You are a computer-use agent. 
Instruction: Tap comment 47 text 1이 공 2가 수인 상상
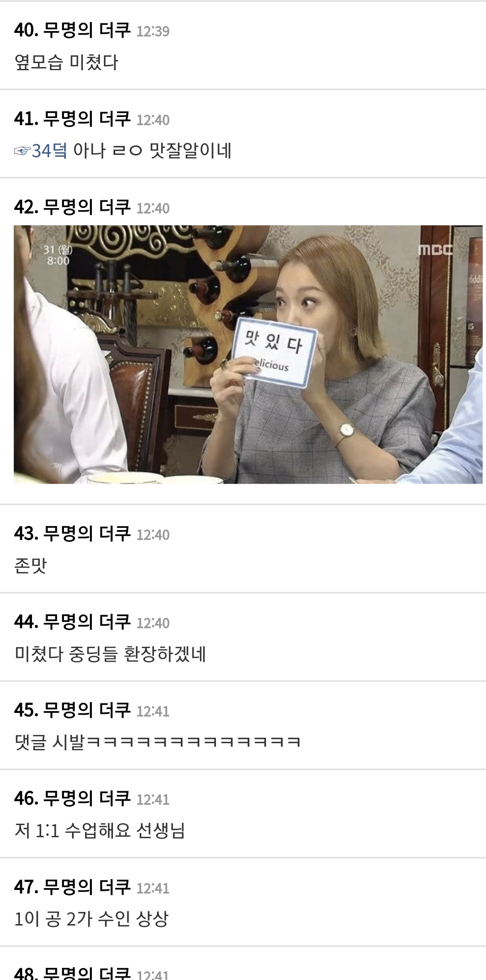point(91,919)
